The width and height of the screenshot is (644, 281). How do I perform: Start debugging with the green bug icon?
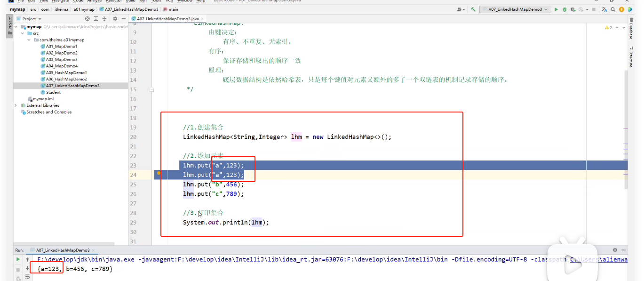click(564, 9)
